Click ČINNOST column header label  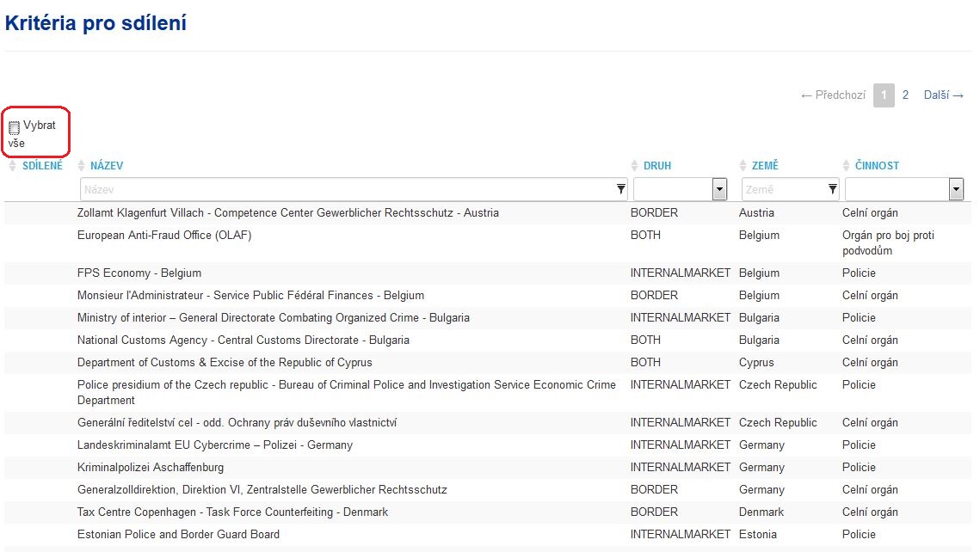click(x=877, y=165)
